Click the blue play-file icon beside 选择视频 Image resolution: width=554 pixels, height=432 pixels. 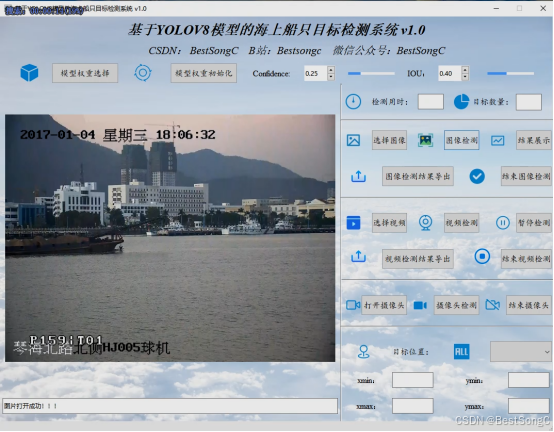353,223
